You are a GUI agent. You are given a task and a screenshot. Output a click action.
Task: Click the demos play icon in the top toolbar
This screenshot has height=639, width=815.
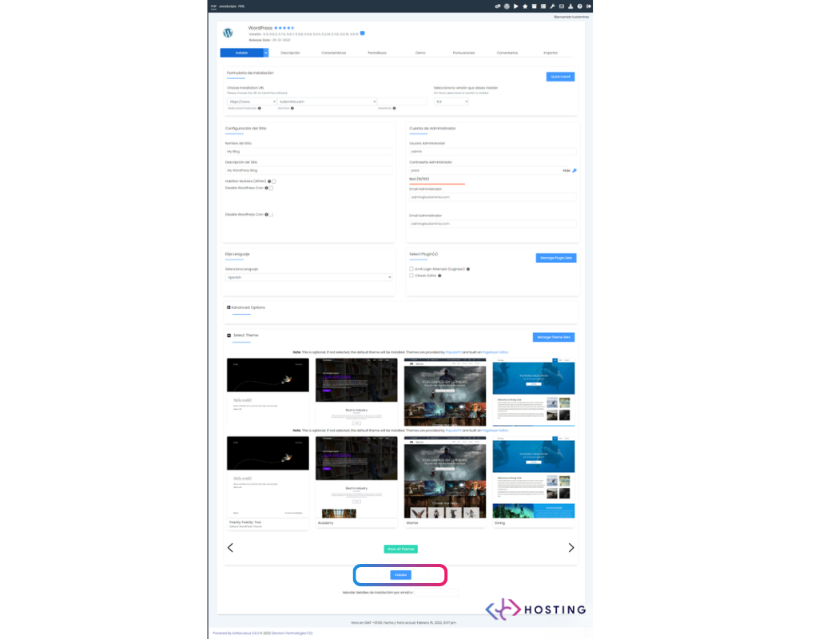[516, 6]
